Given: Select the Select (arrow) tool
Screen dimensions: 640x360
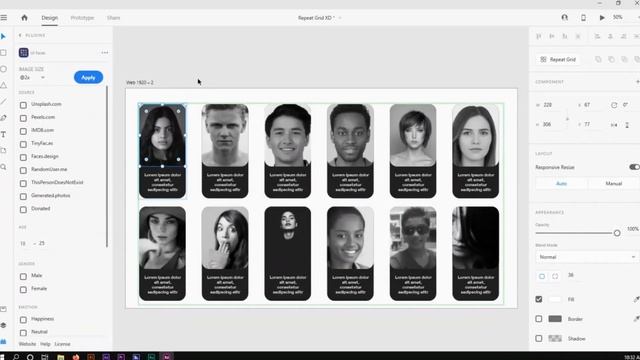Looking at the screenshot, I should pos(3,36).
